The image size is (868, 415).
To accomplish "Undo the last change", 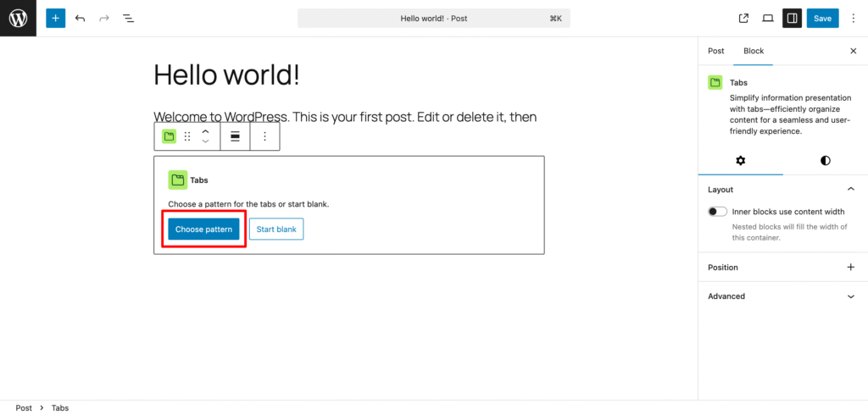I will pyautogui.click(x=81, y=19).
